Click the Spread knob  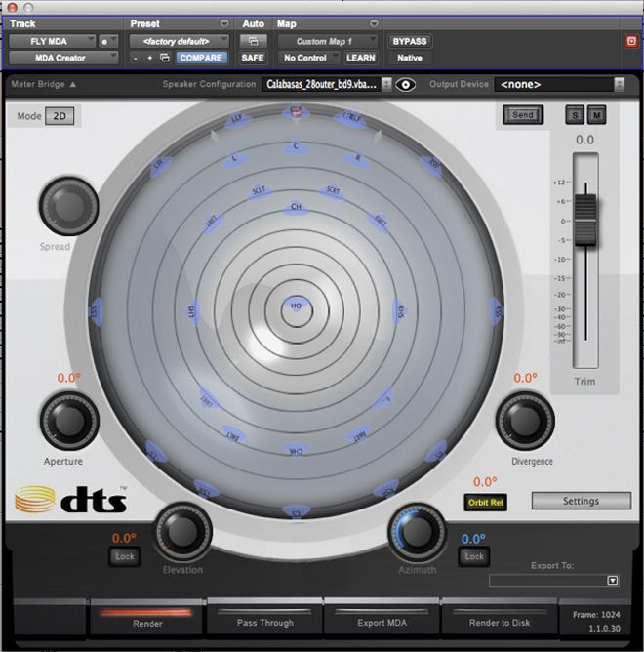[67, 205]
